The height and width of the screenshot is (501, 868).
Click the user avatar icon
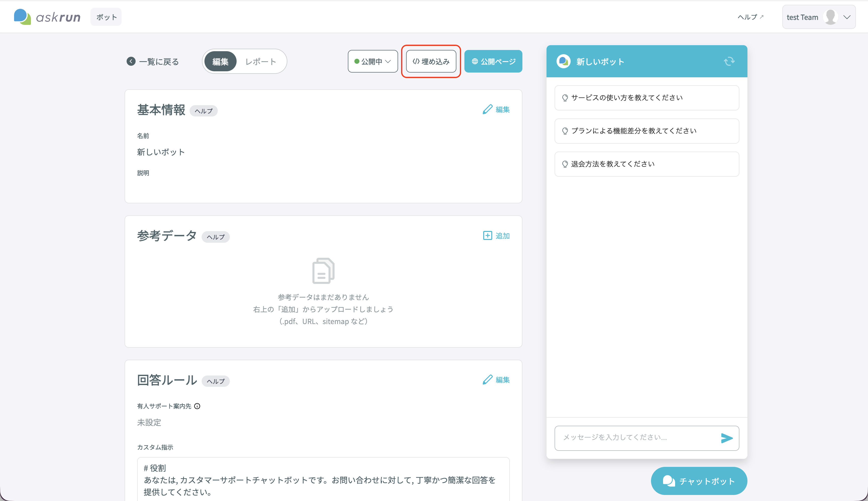830,17
